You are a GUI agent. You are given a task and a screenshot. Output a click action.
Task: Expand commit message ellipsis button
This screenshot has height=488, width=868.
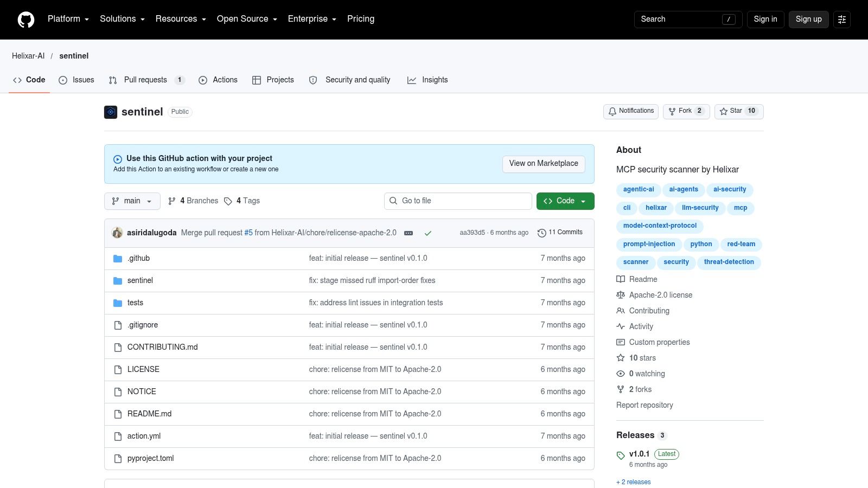pyautogui.click(x=409, y=233)
